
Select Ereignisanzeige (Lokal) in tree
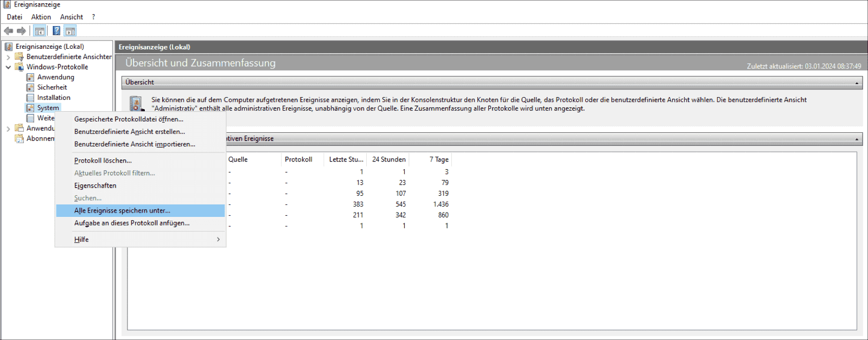(50, 47)
